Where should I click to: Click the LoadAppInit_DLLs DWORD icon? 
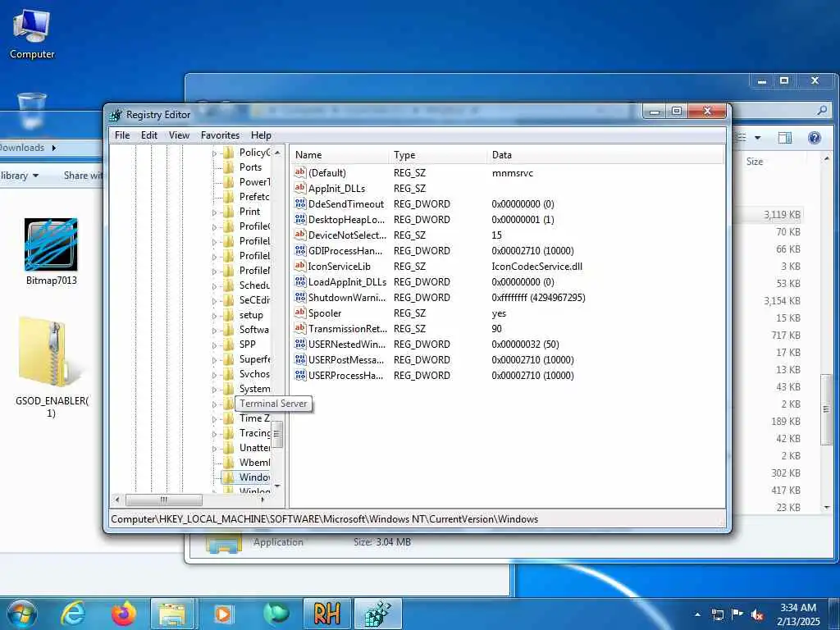300,281
